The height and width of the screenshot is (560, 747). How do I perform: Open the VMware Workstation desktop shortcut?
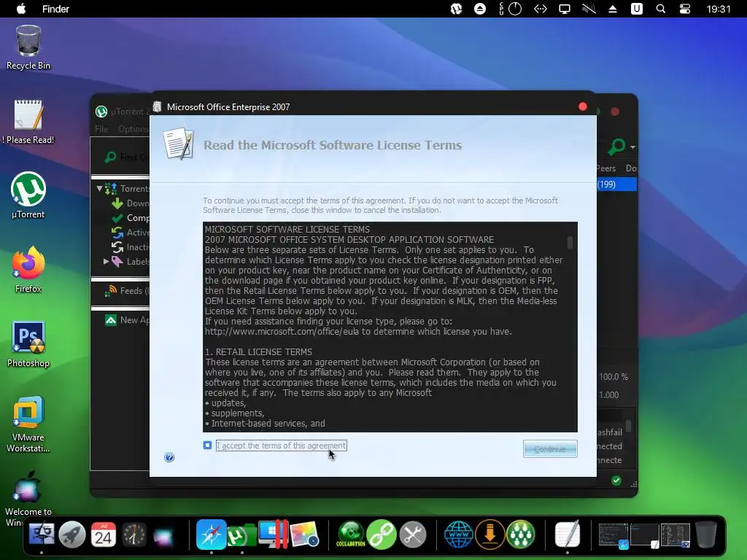tap(28, 424)
